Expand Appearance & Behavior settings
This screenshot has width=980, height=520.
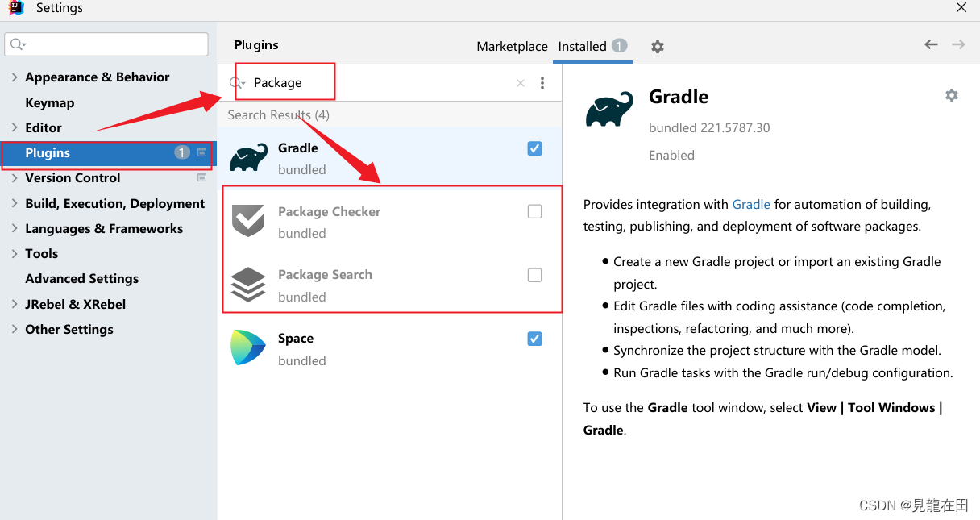pos(15,77)
